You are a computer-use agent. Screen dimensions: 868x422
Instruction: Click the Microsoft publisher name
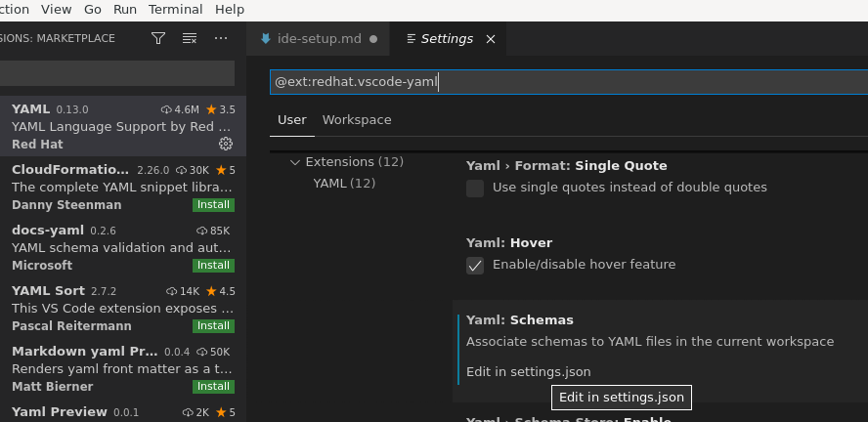click(42, 266)
